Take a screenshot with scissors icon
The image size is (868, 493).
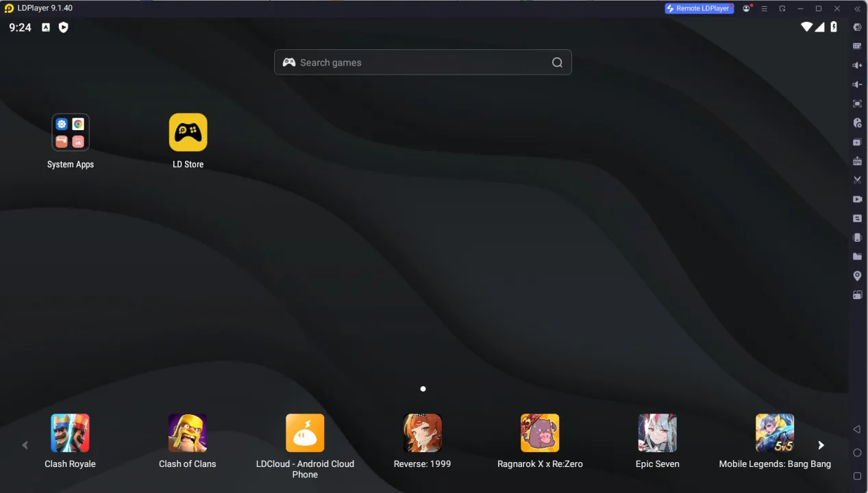(x=857, y=180)
